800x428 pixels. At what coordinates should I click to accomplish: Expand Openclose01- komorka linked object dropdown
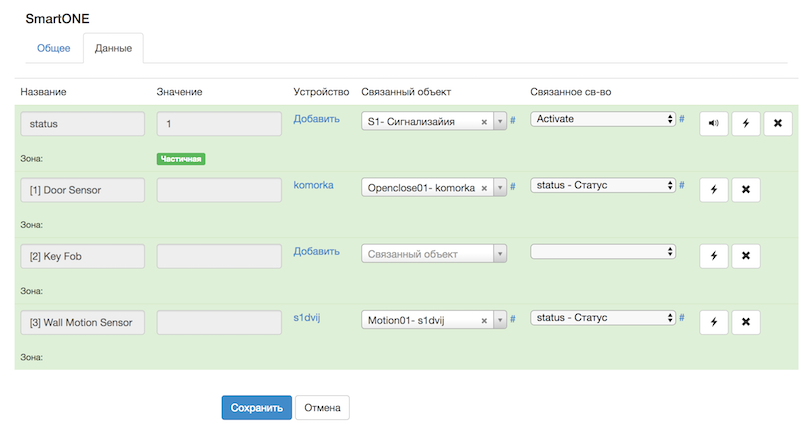(499, 188)
